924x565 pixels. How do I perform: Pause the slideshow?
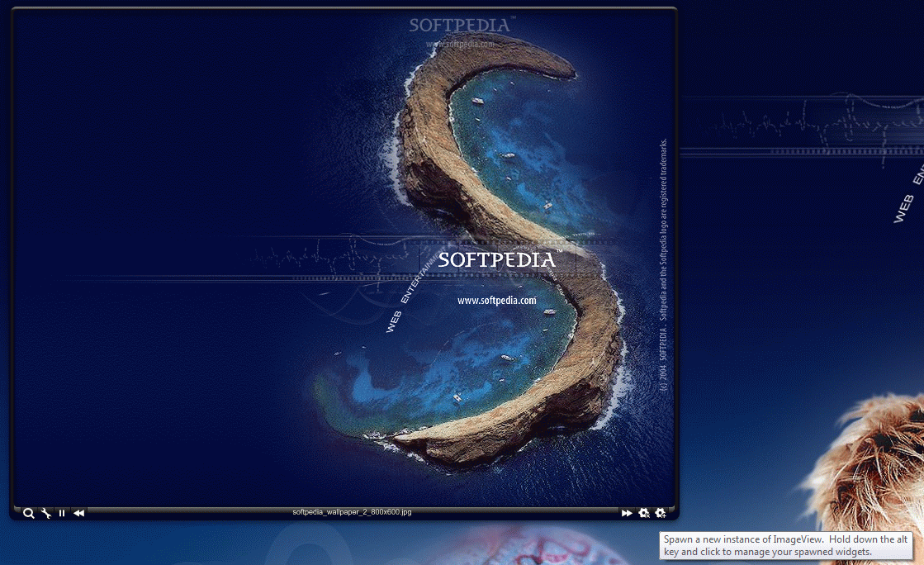pos(62,513)
